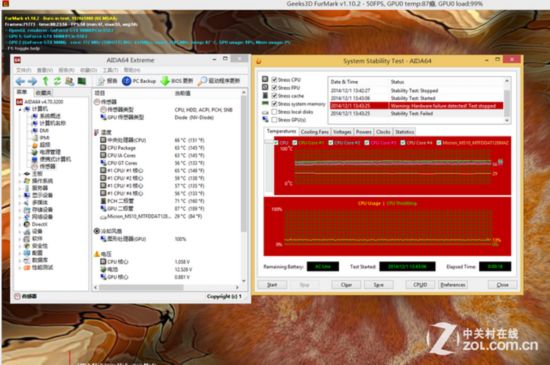550x365 pixels.
Task: Click the PC Backup toolbar button
Action: pos(139,81)
